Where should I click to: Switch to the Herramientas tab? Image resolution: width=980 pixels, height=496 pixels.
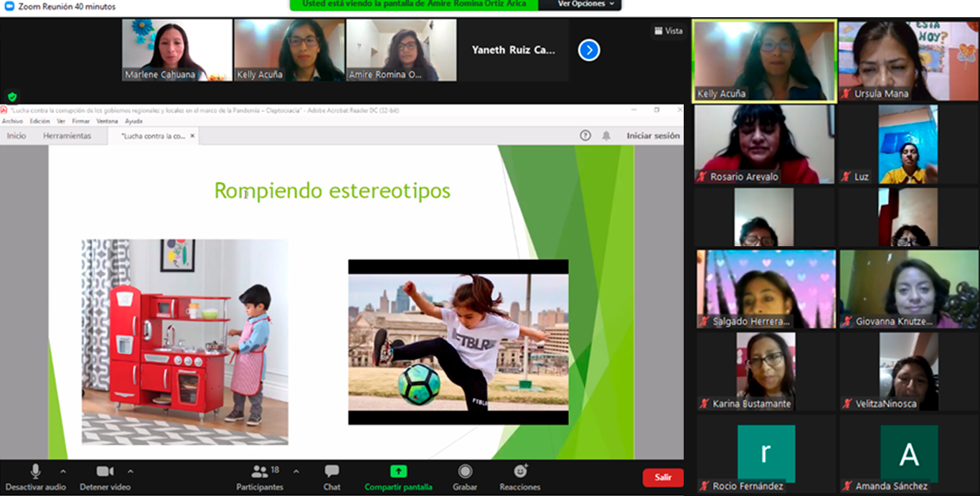pos(67,136)
